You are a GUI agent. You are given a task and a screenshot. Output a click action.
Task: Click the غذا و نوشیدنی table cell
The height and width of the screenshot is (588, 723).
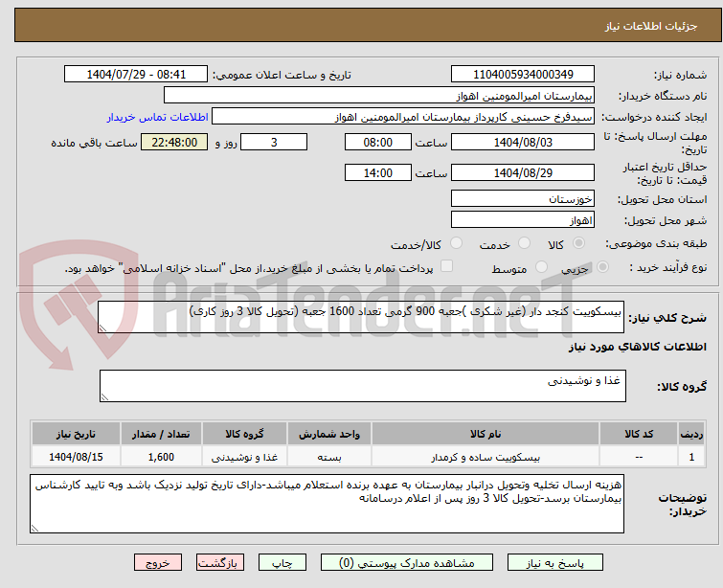point(244,457)
